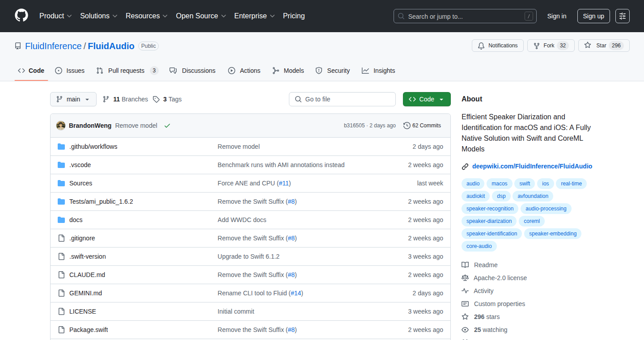Image resolution: width=644 pixels, height=340 pixels.
Task: Switch to the Issues tab
Action: 70,71
